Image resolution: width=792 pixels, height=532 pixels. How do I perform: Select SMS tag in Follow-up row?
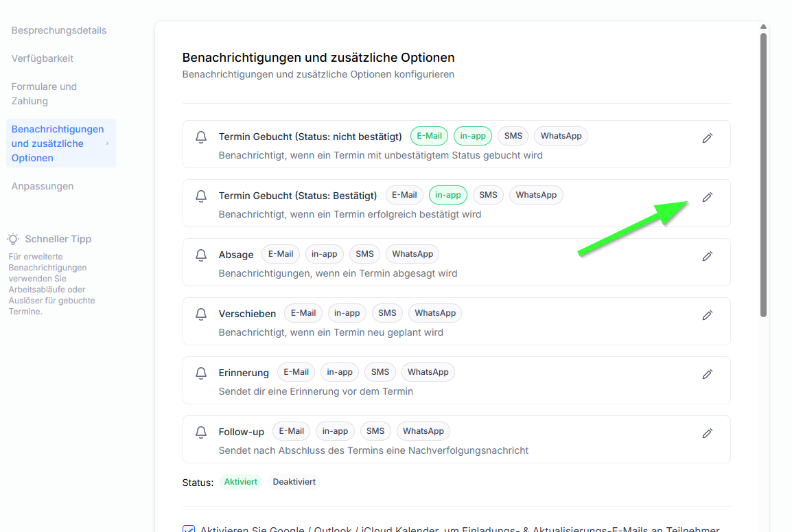pyautogui.click(x=375, y=432)
